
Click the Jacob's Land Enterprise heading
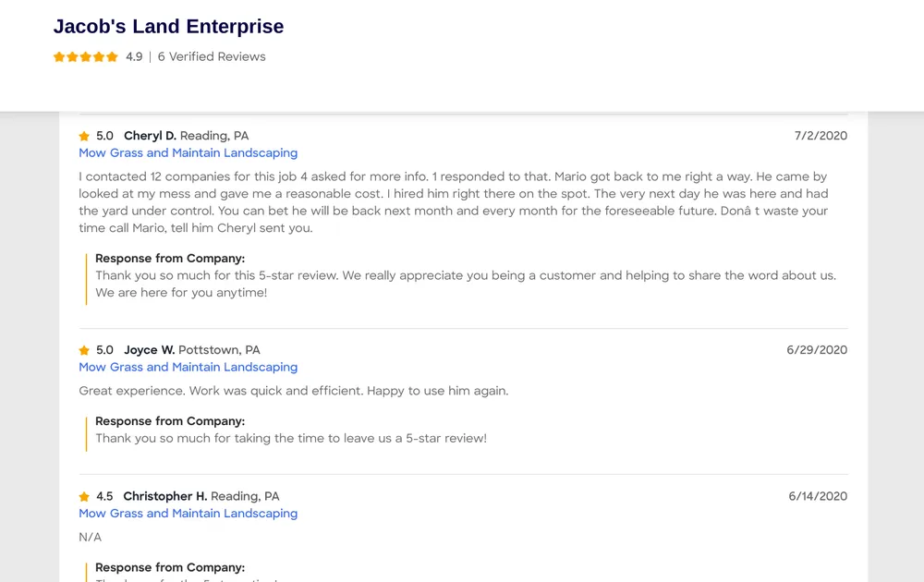(168, 27)
